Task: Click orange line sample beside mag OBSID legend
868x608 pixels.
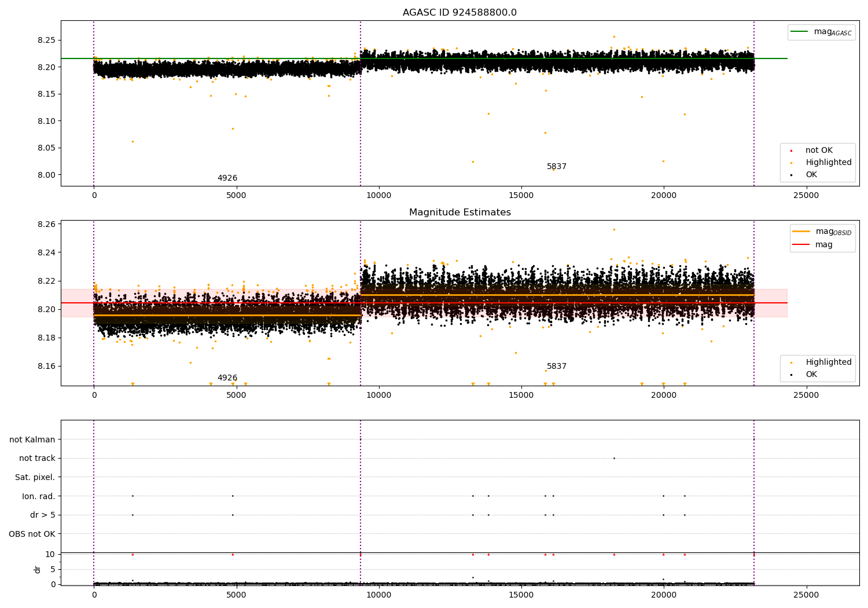Action: pyautogui.click(x=801, y=231)
